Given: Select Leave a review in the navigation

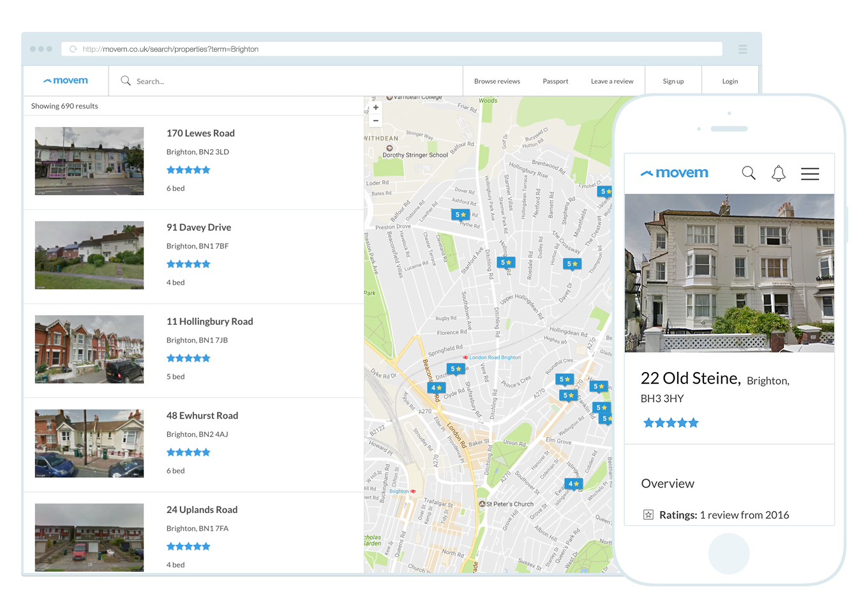Looking at the screenshot, I should [612, 81].
